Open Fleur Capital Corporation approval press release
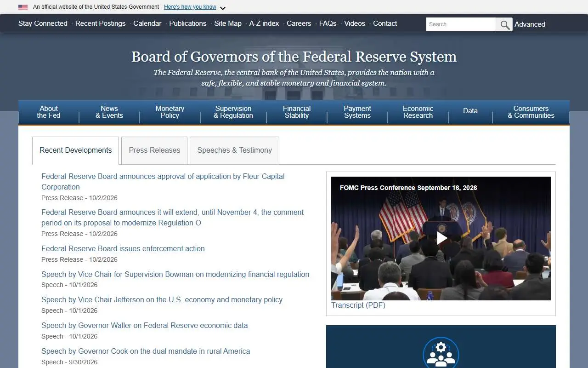This screenshot has height=368, width=588. (x=163, y=182)
